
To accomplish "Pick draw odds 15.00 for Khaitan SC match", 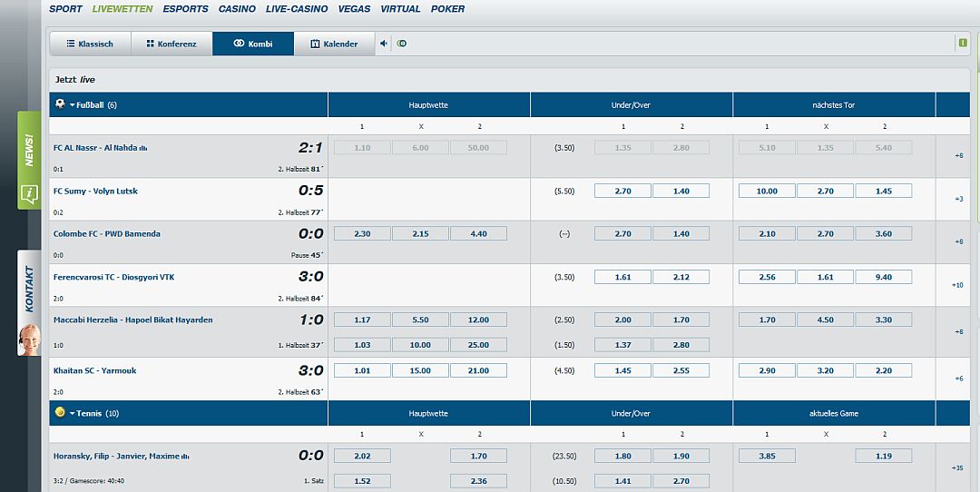I will 421,370.
